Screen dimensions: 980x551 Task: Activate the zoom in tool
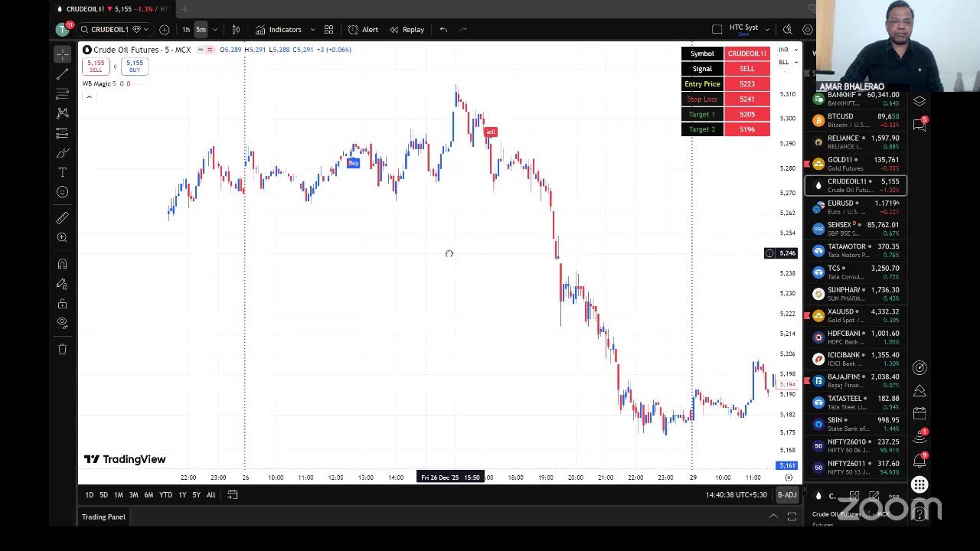coord(62,237)
